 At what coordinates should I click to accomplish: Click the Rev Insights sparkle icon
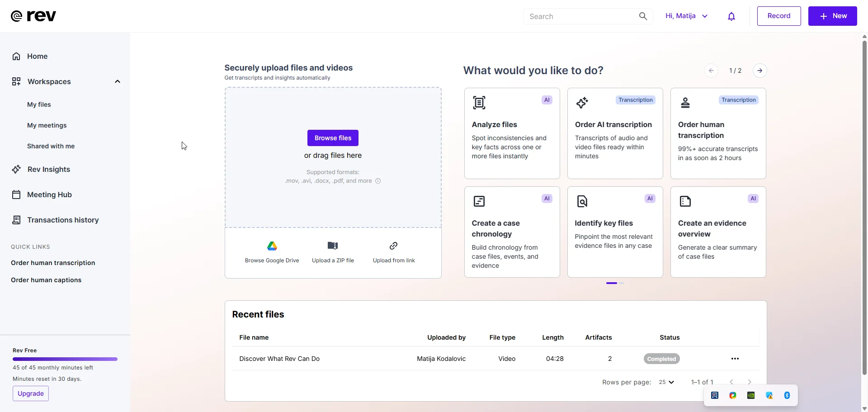(16, 169)
